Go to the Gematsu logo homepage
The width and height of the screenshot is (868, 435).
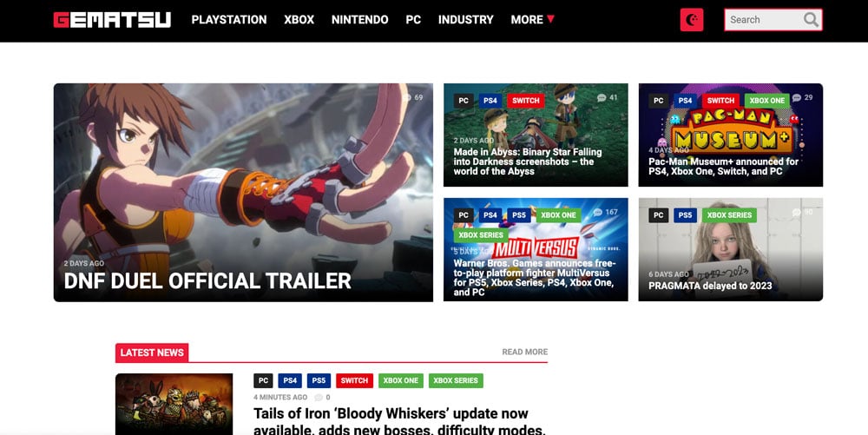click(112, 20)
